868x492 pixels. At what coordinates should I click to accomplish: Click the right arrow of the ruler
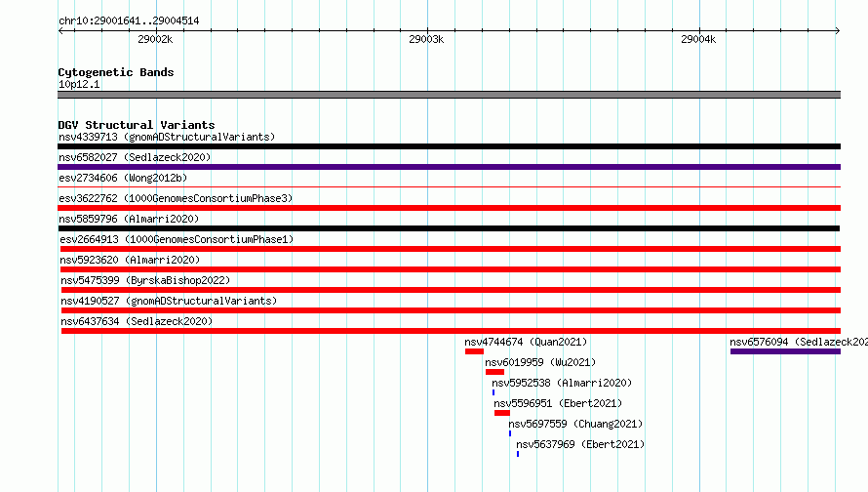[838, 30]
